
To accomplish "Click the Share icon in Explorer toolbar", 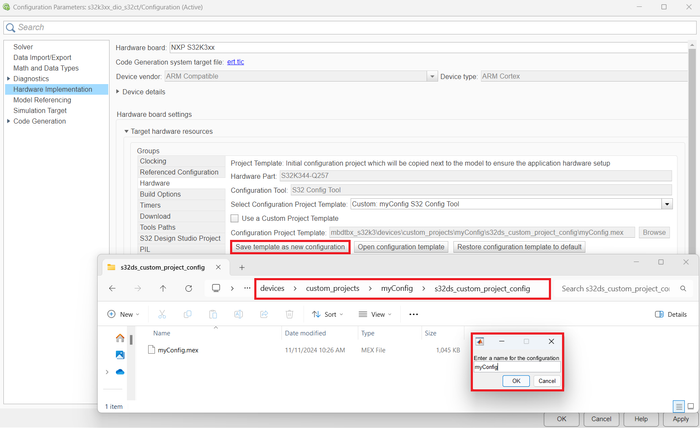I will pos(264,314).
